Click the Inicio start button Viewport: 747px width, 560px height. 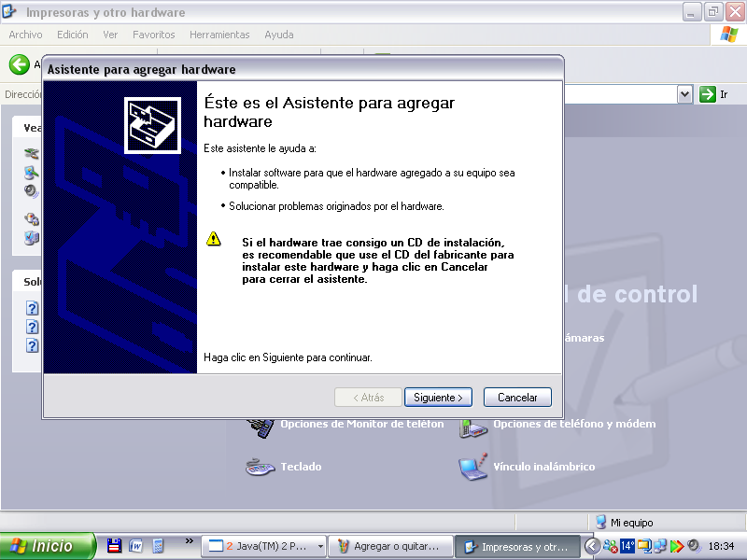(48, 546)
